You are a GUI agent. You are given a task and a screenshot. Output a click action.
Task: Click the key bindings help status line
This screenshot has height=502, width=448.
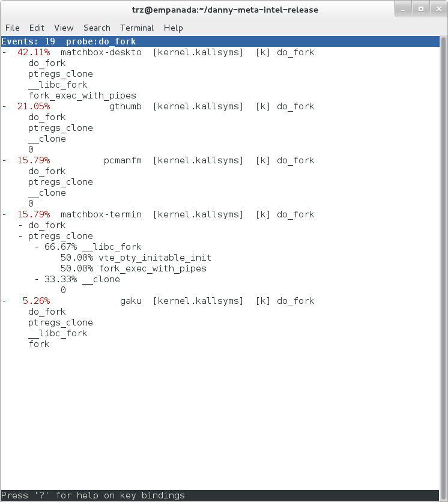(x=93, y=495)
